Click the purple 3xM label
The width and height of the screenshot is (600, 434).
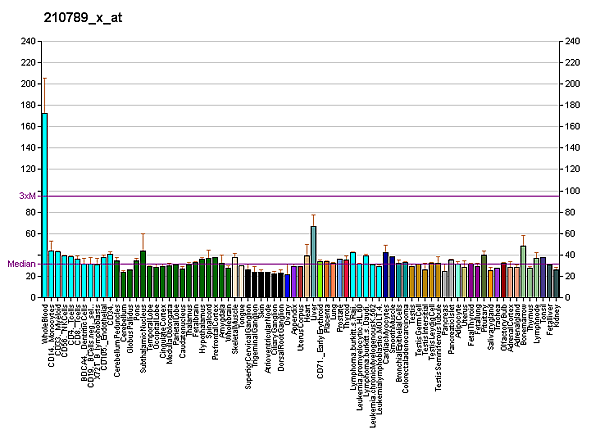[x=28, y=196]
